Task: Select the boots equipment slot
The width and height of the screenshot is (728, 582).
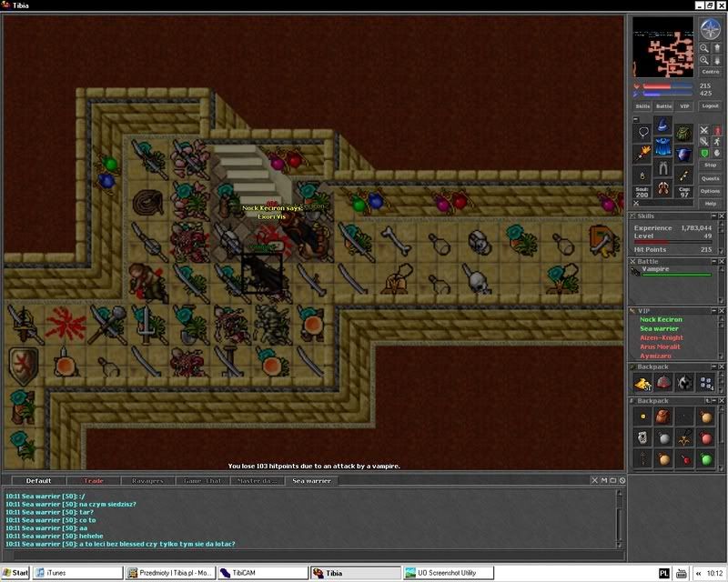Action: tap(663, 188)
